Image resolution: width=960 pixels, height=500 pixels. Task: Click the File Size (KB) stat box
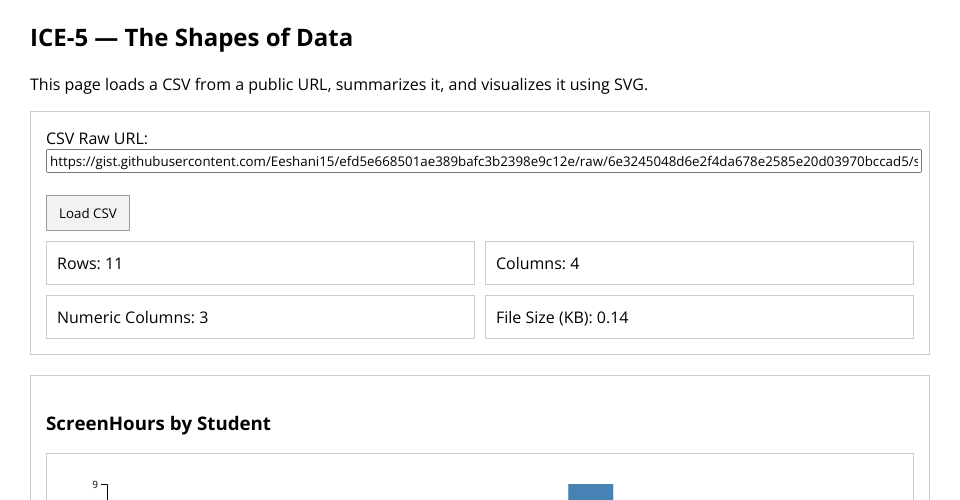tap(699, 317)
